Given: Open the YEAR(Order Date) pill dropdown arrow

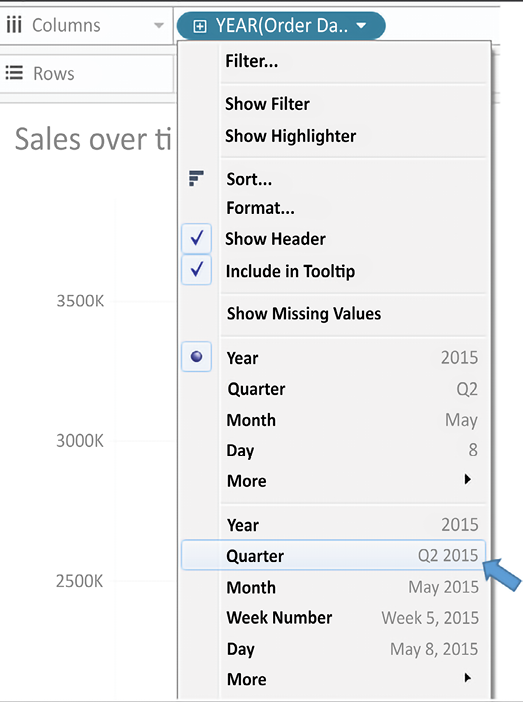Looking at the screenshot, I should click(361, 26).
